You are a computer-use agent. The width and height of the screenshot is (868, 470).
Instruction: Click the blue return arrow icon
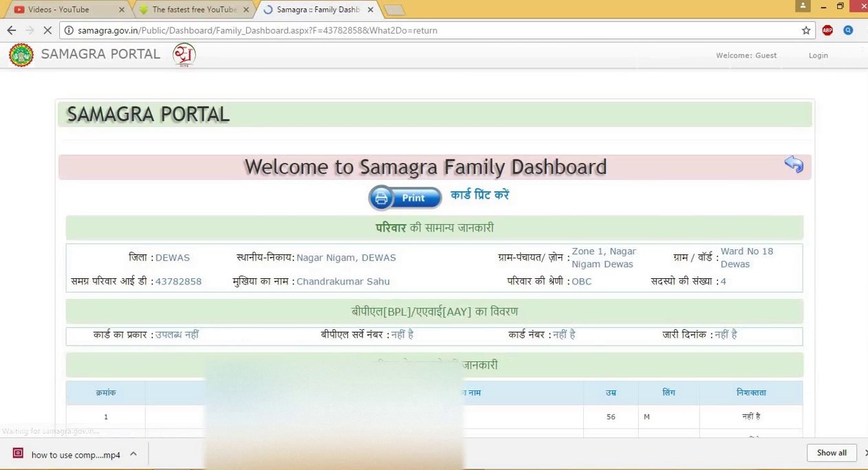[x=793, y=164]
